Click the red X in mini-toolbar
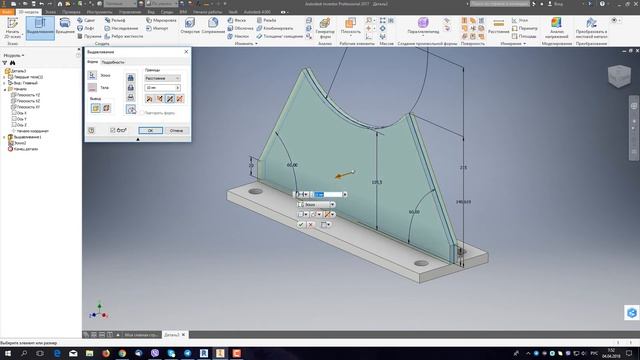640x360 pixels. pos(311,224)
